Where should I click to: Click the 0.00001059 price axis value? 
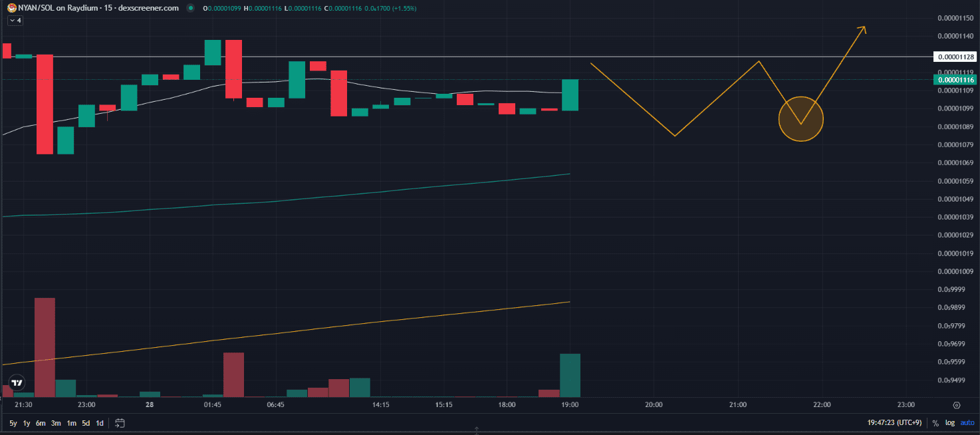click(x=955, y=181)
